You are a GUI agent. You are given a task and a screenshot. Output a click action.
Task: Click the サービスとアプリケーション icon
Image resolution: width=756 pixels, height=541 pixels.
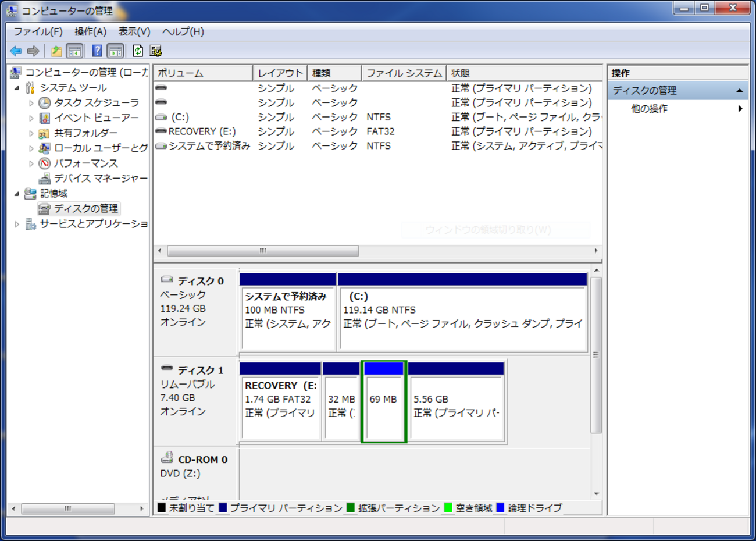tap(30, 224)
